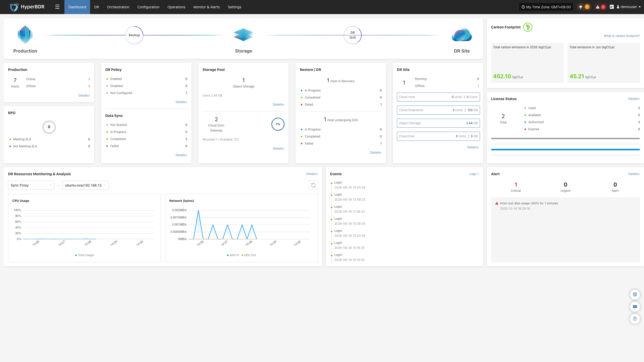The image size is (644, 362).
Task: Click the My Time Zone GMT+08:00 box
Action: point(546,7)
